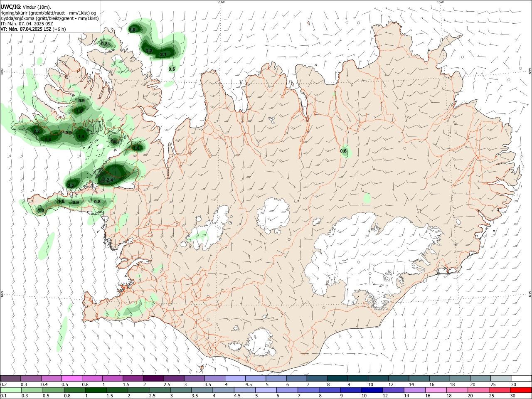Choose the deep blue 10 swatch on the rain scale
This screenshot has height=399, width=532.
click(x=372, y=390)
